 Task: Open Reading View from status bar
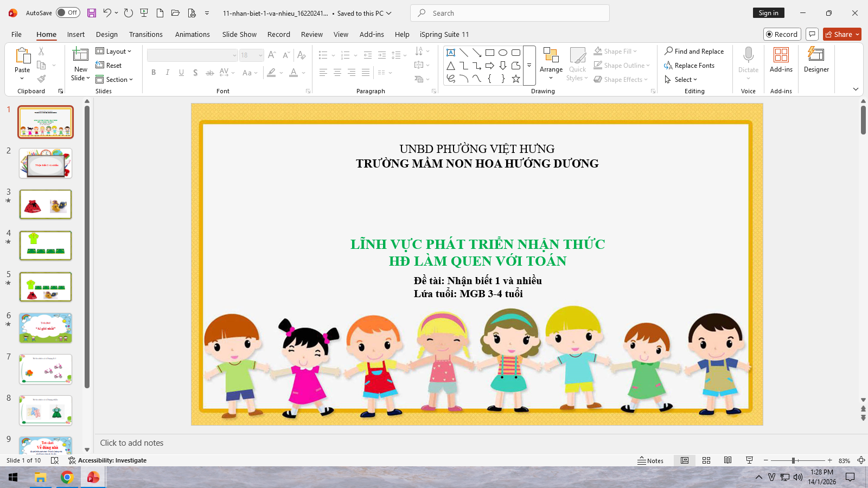click(728, 460)
